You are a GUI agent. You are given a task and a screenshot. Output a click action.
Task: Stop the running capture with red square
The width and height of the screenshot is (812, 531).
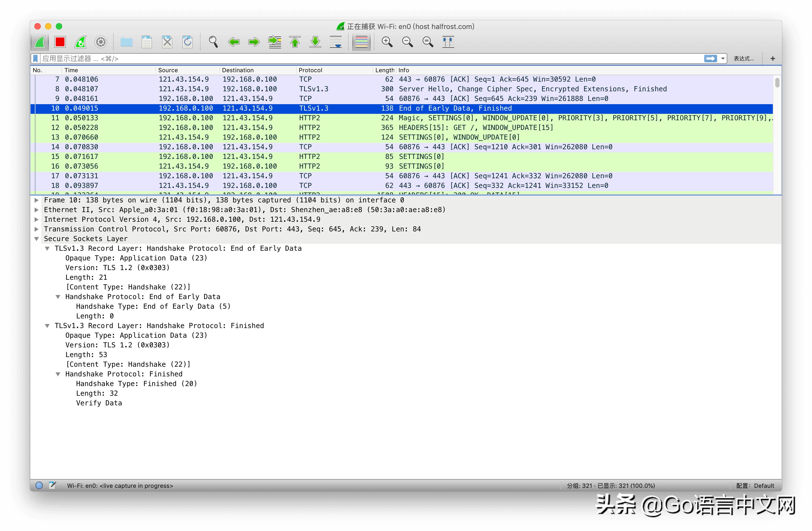[60, 42]
